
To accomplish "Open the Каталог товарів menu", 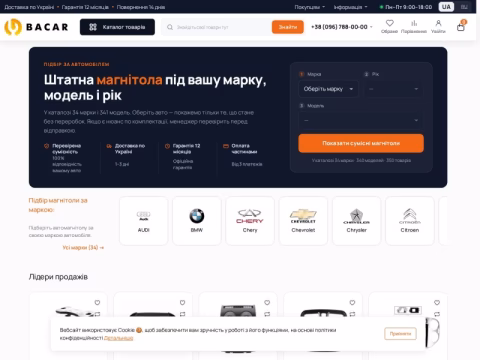I will click(x=117, y=27).
